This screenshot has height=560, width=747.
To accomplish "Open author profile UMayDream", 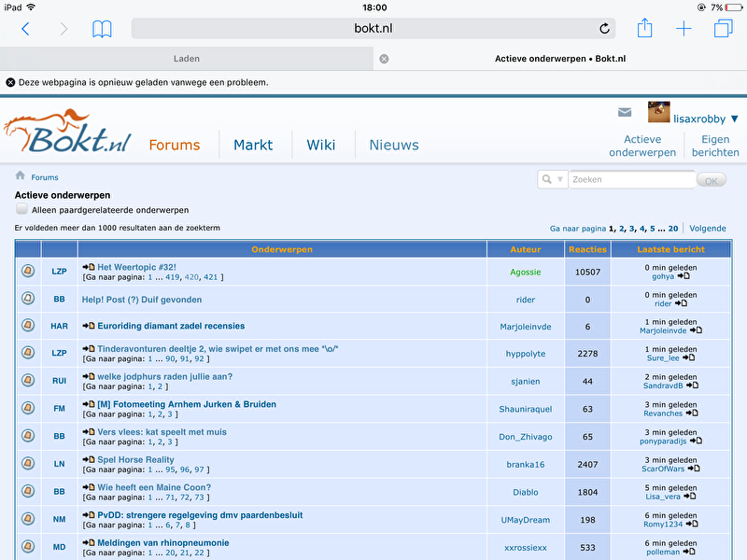I will coord(526,520).
